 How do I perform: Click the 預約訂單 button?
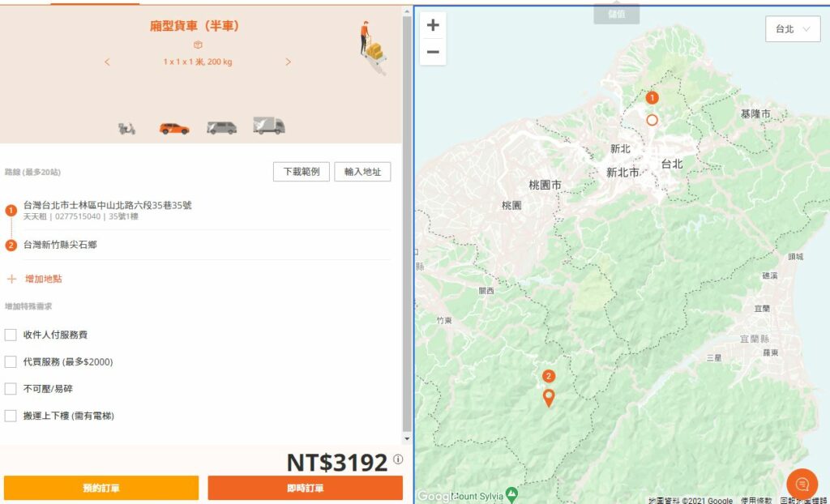click(101, 488)
